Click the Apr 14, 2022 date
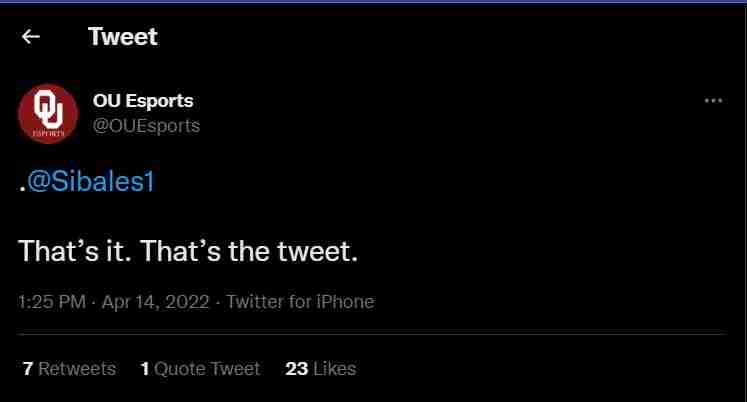This screenshot has height=402, width=747. pyautogui.click(x=155, y=301)
